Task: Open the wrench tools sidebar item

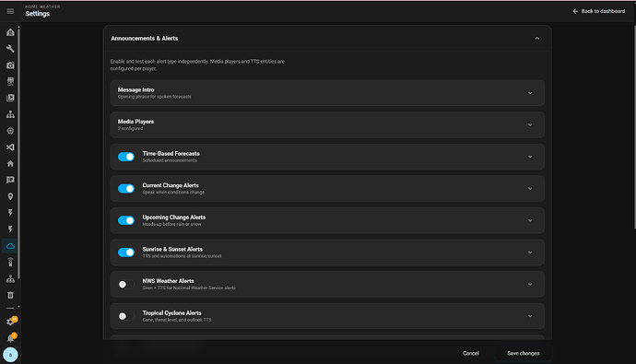Action: 10,49
